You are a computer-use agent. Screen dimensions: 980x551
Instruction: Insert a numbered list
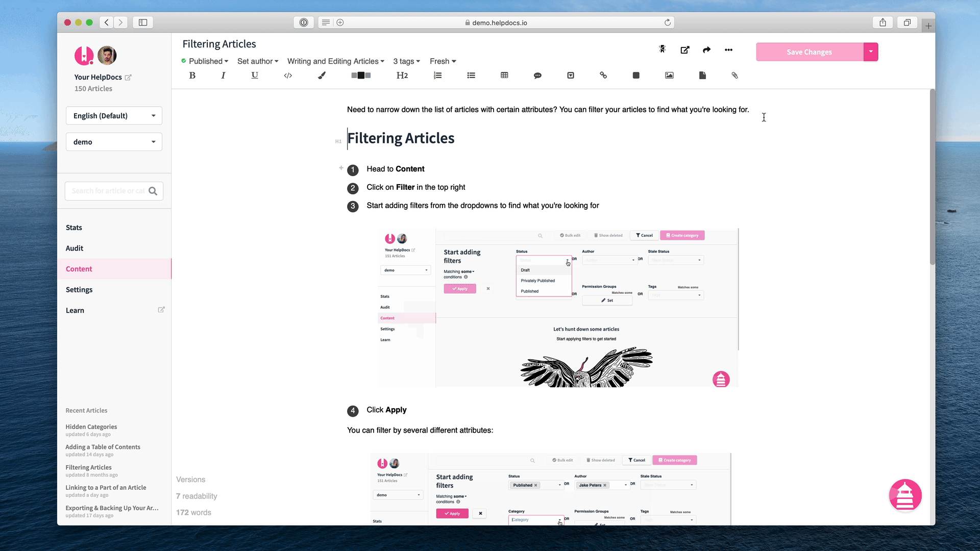pyautogui.click(x=437, y=76)
